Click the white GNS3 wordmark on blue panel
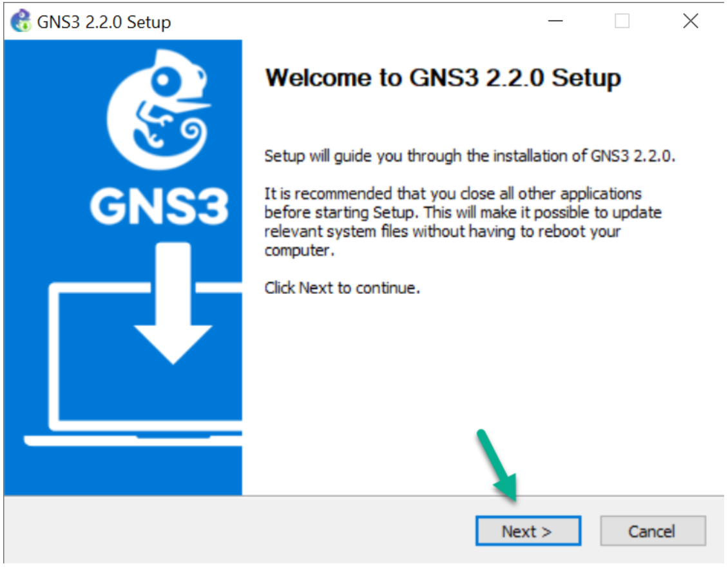Screen dimensions: 728x575 click(x=158, y=207)
